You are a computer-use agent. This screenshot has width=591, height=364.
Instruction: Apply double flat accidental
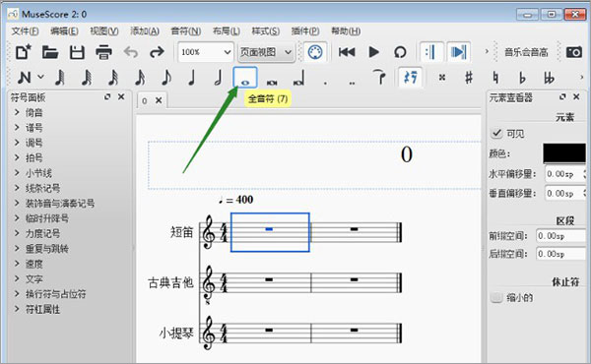(x=549, y=78)
